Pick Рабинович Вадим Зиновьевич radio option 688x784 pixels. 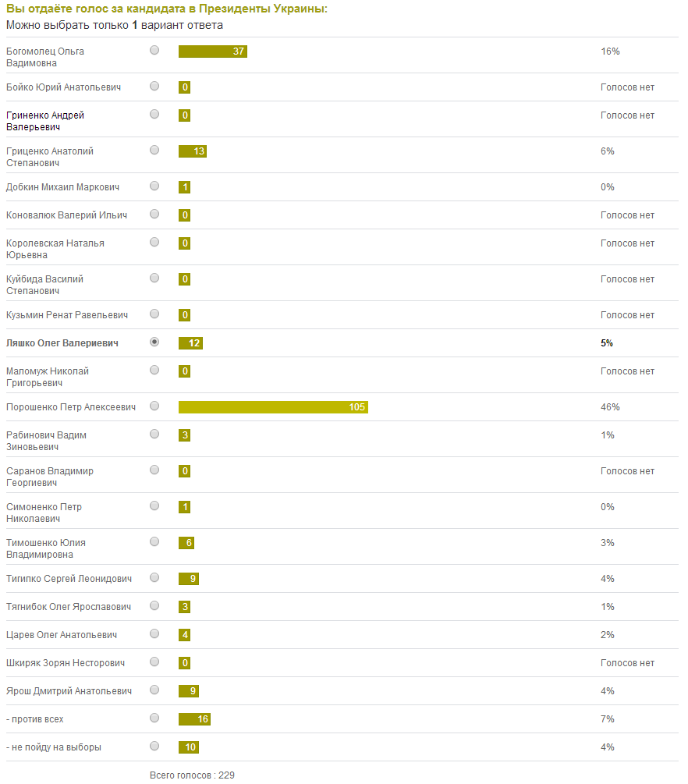tap(154, 434)
